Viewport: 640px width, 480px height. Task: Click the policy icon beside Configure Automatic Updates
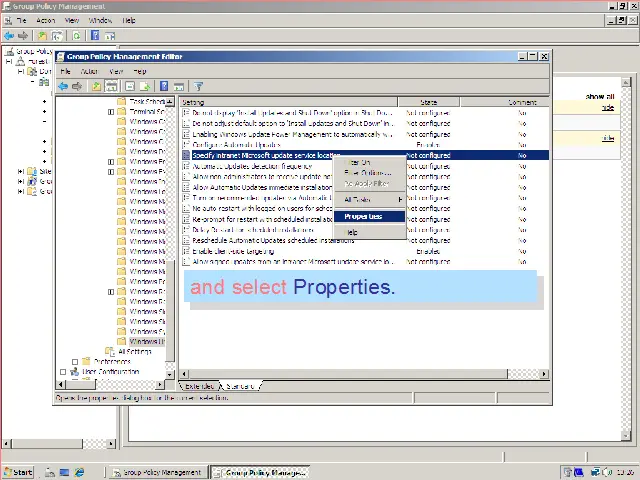[186, 144]
